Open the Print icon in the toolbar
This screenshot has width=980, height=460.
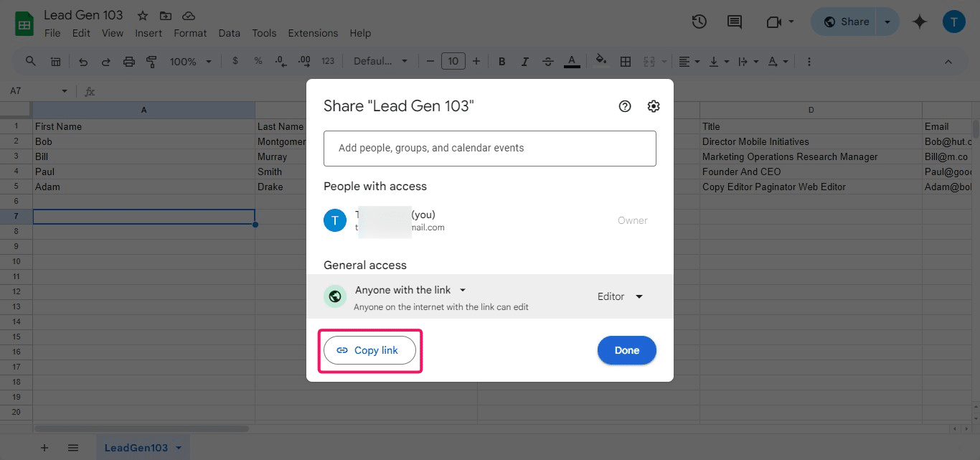(128, 61)
